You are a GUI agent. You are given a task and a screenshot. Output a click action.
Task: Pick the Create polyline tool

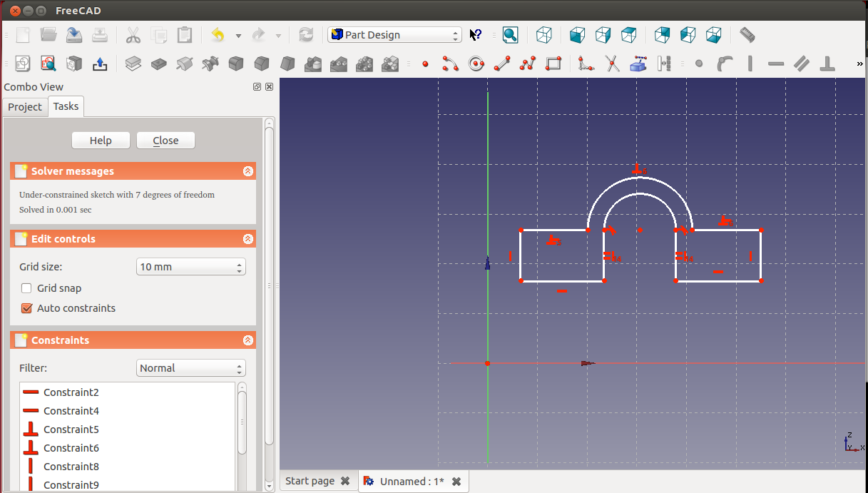[528, 64]
